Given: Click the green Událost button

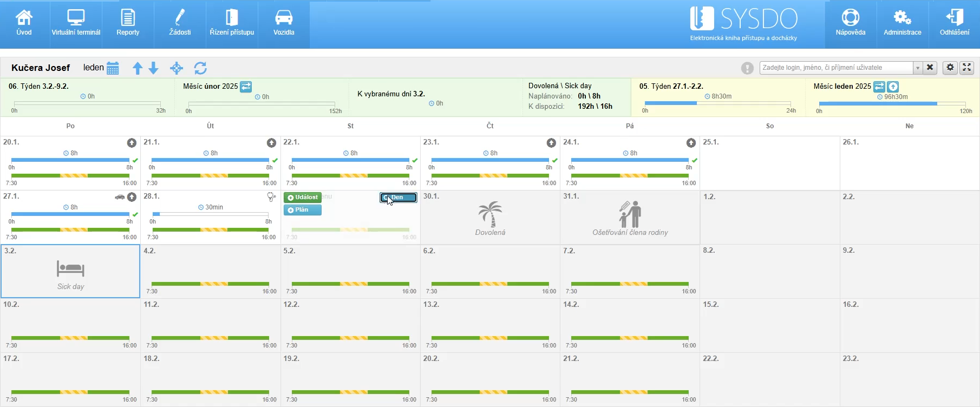Looking at the screenshot, I should tap(303, 198).
